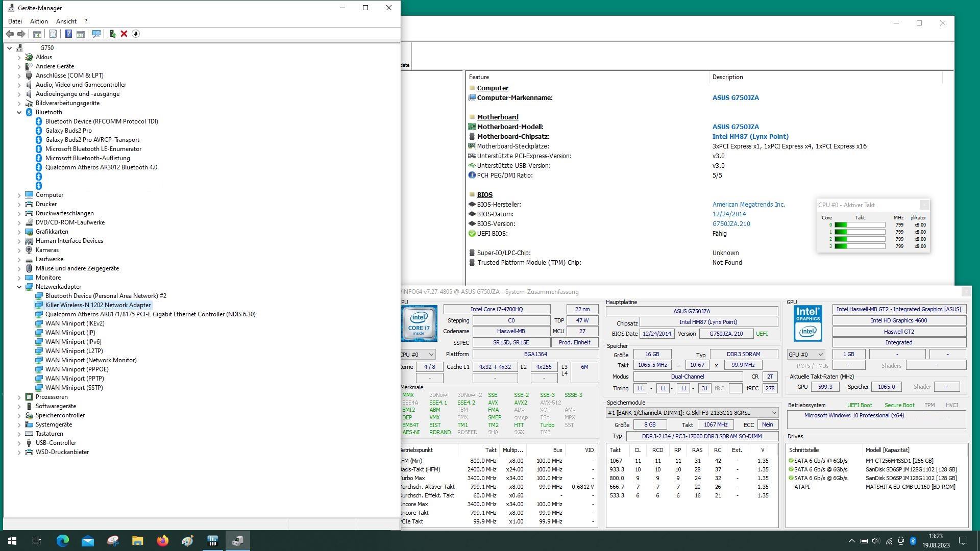Select the DVD/CD-ROM-Laufwerke category icon
The width and height of the screenshot is (980, 551).
click(x=29, y=222)
